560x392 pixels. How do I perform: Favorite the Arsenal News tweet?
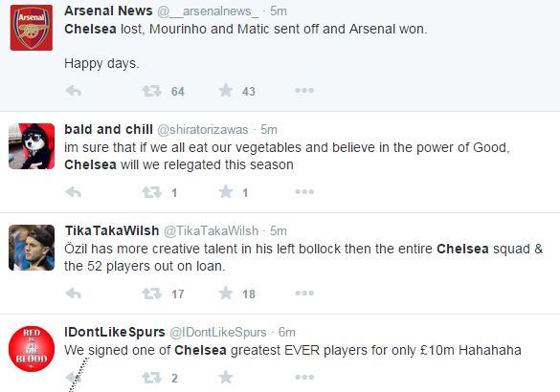(226, 91)
